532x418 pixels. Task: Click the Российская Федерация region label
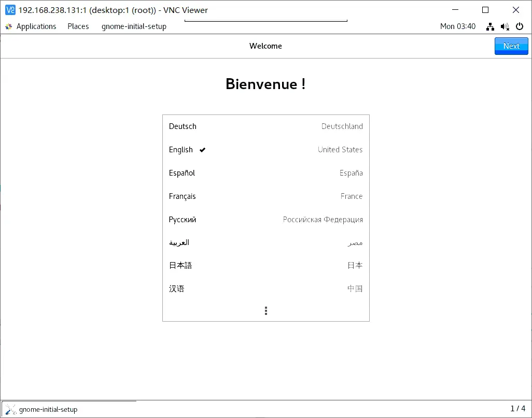pyautogui.click(x=323, y=220)
